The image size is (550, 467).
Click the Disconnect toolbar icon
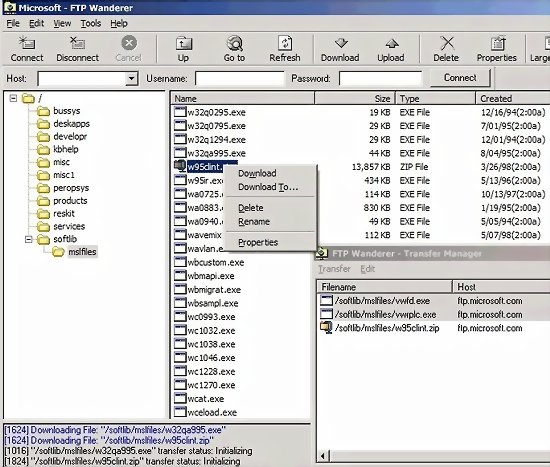pyautogui.click(x=77, y=43)
